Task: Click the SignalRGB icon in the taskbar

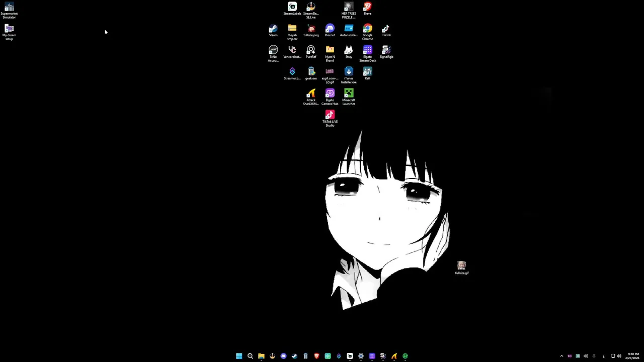Action: pyautogui.click(x=383, y=356)
